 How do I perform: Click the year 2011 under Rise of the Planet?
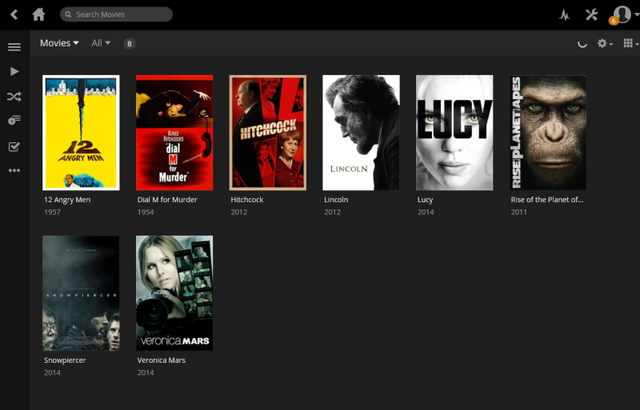pyautogui.click(x=519, y=212)
